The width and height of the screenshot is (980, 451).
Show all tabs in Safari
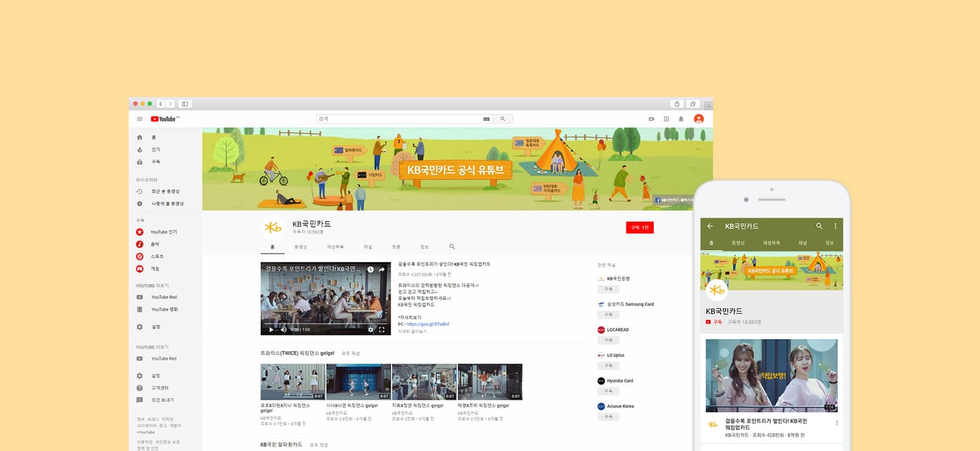[693, 104]
